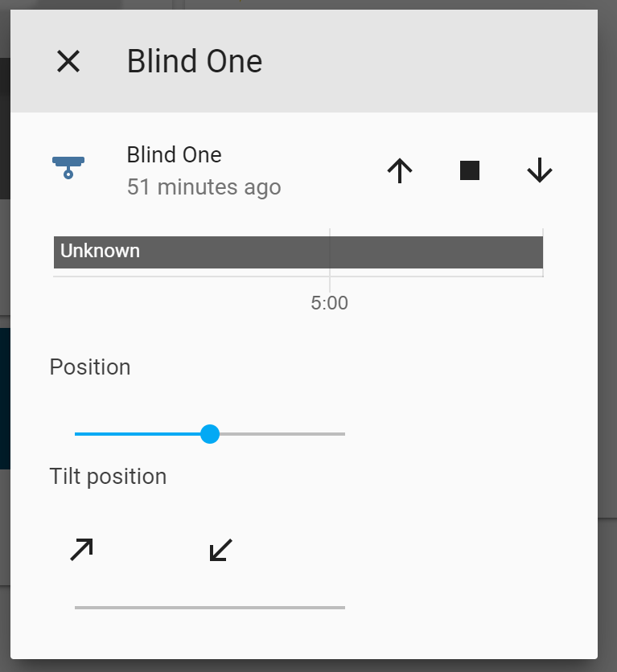Close the tilt with the down-left arrow

(220, 550)
